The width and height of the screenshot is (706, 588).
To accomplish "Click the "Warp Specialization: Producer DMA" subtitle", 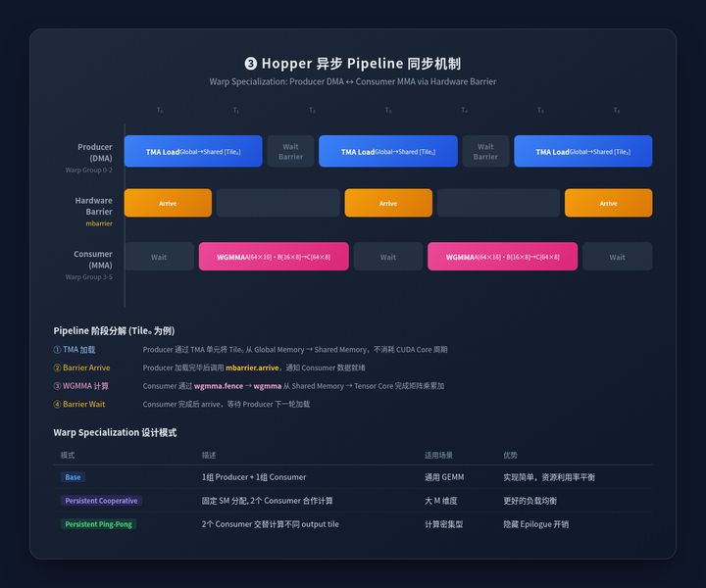I will (353, 81).
